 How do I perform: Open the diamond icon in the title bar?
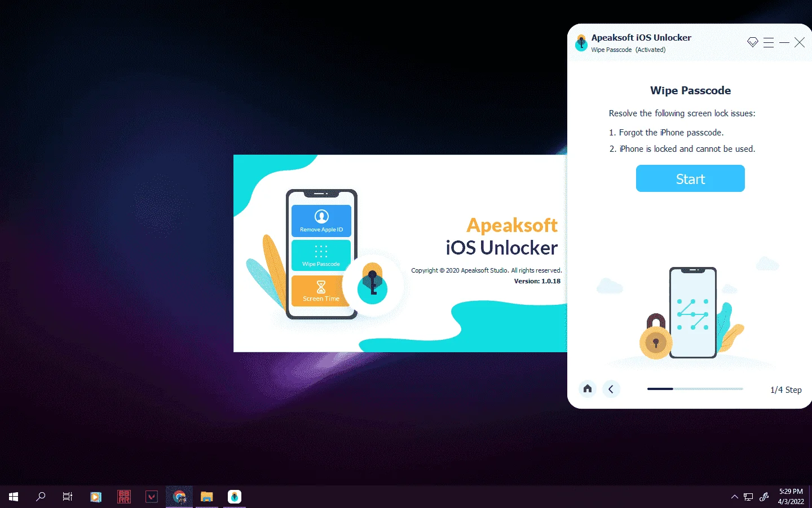[x=752, y=42]
